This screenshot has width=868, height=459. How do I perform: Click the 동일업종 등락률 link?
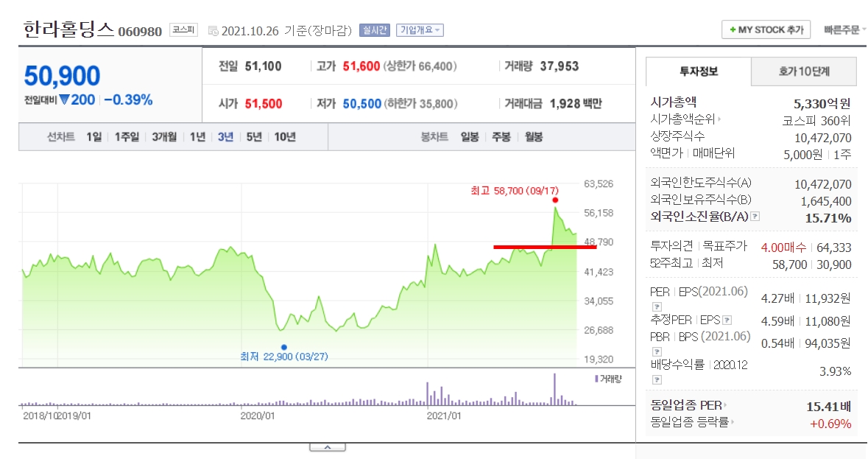point(689,422)
